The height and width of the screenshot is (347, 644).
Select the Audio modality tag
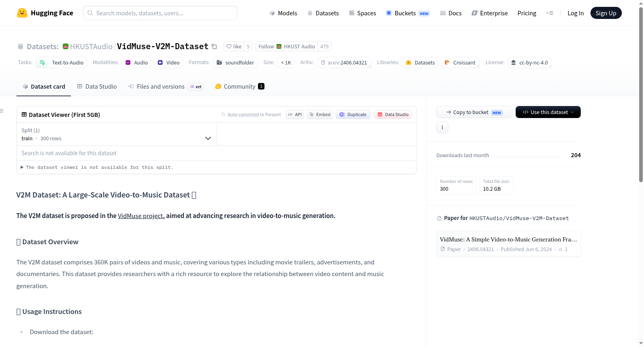137,62
